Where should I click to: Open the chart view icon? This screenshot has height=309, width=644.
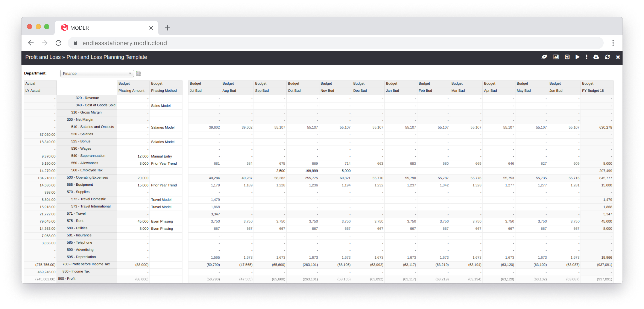click(556, 57)
